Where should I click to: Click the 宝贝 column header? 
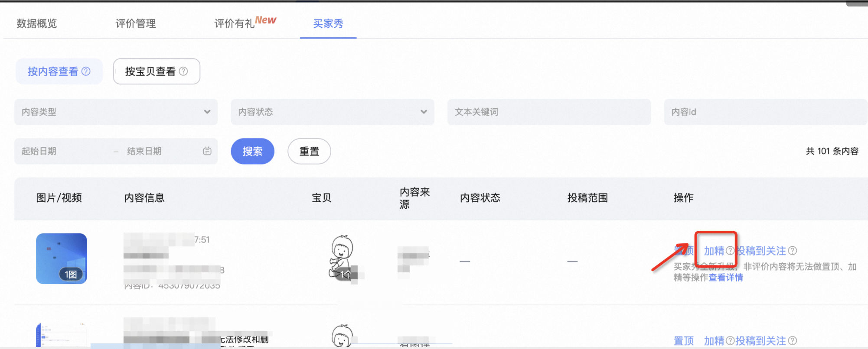(322, 198)
